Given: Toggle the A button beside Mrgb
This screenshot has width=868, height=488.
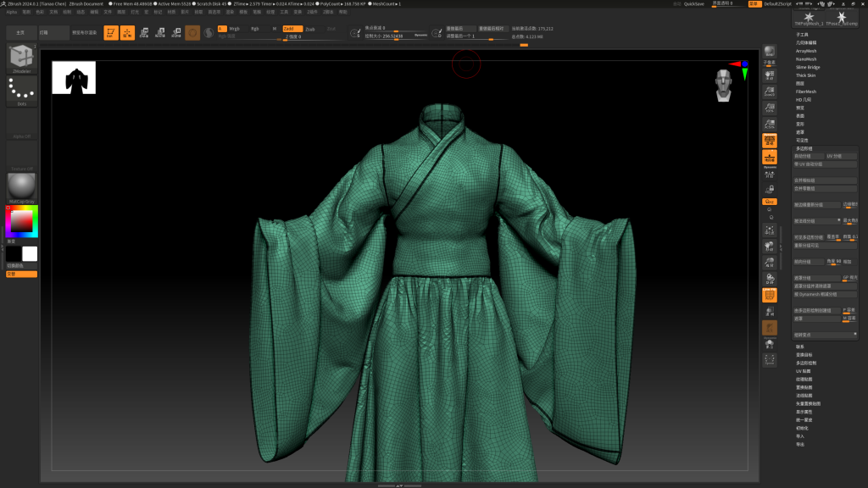Looking at the screenshot, I should (222, 29).
